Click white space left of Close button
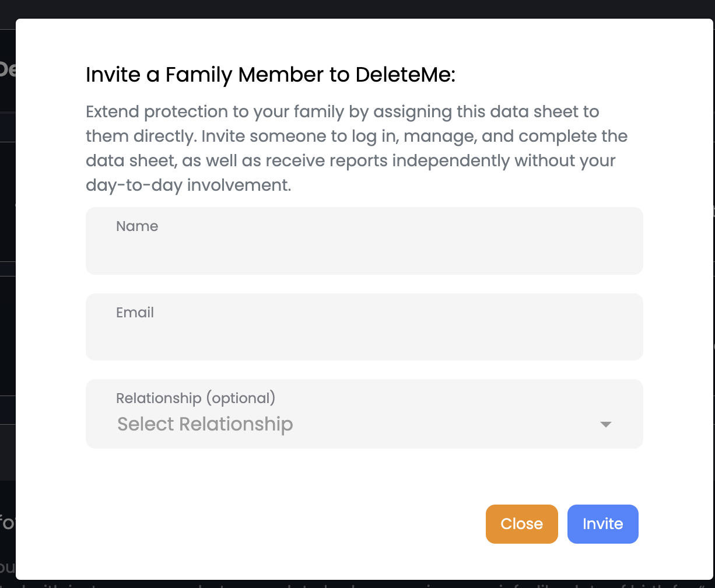 292,524
